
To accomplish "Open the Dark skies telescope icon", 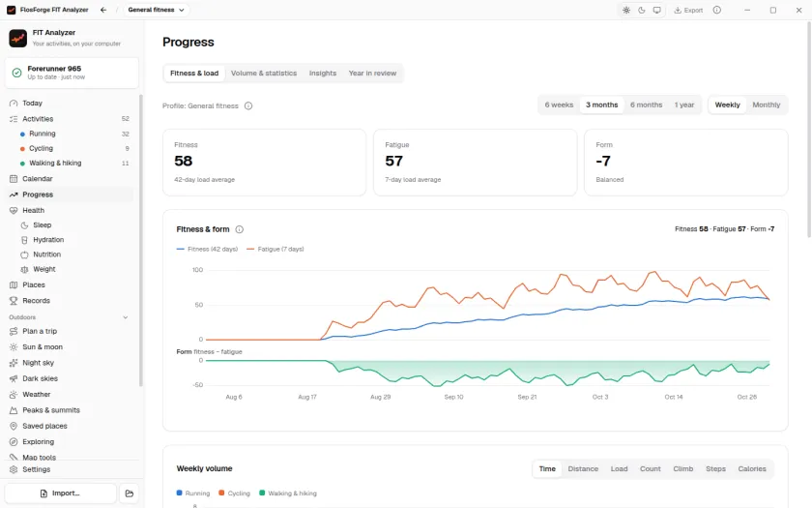I will click(x=14, y=379).
